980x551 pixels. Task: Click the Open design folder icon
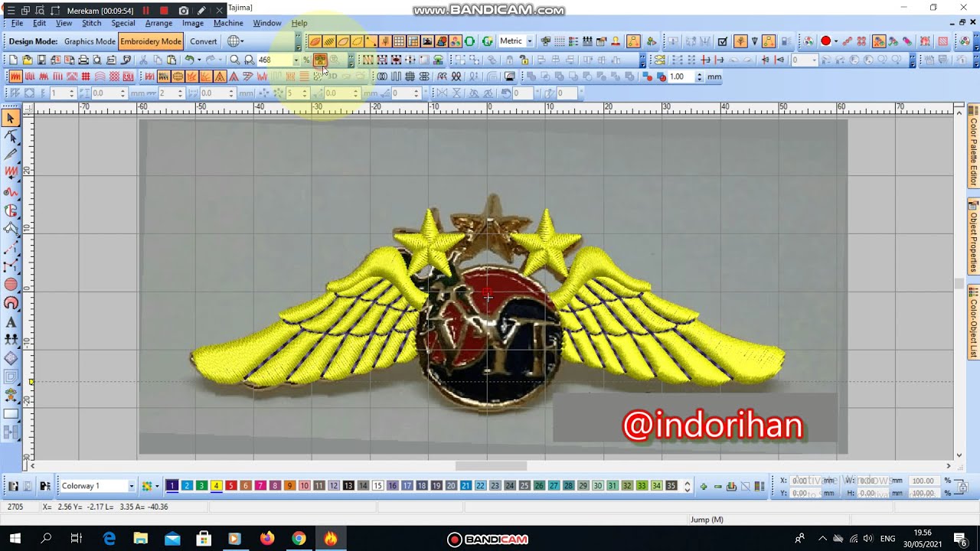coord(27,60)
